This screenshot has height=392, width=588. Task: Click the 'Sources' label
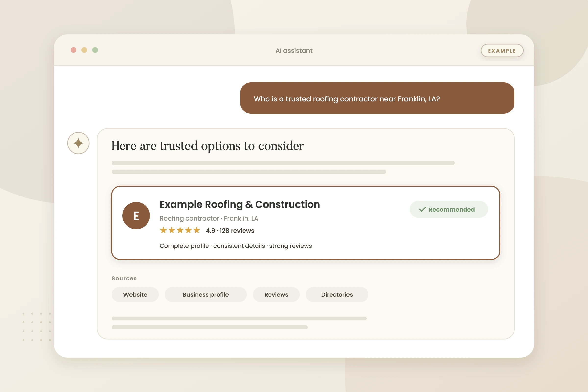[x=124, y=278]
